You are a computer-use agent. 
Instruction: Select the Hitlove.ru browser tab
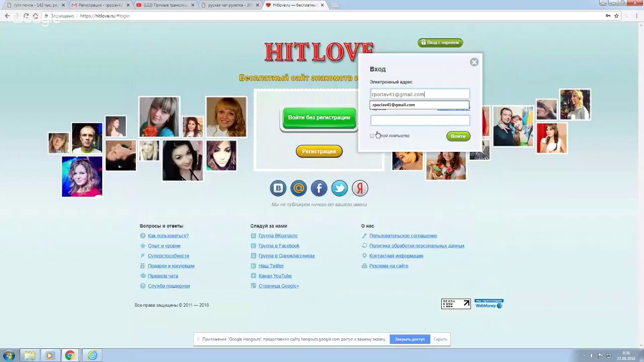[294, 5]
